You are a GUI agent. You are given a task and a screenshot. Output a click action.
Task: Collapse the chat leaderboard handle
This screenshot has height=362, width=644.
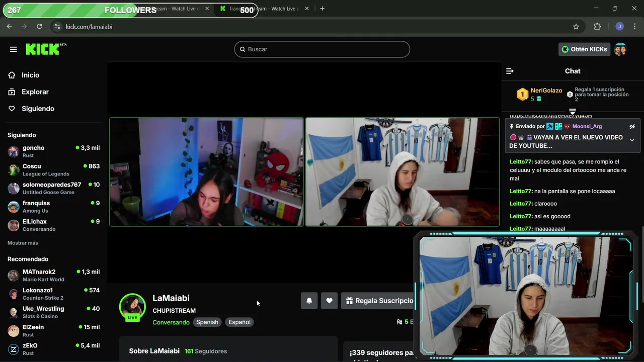pyautogui.click(x=573, y=111)
